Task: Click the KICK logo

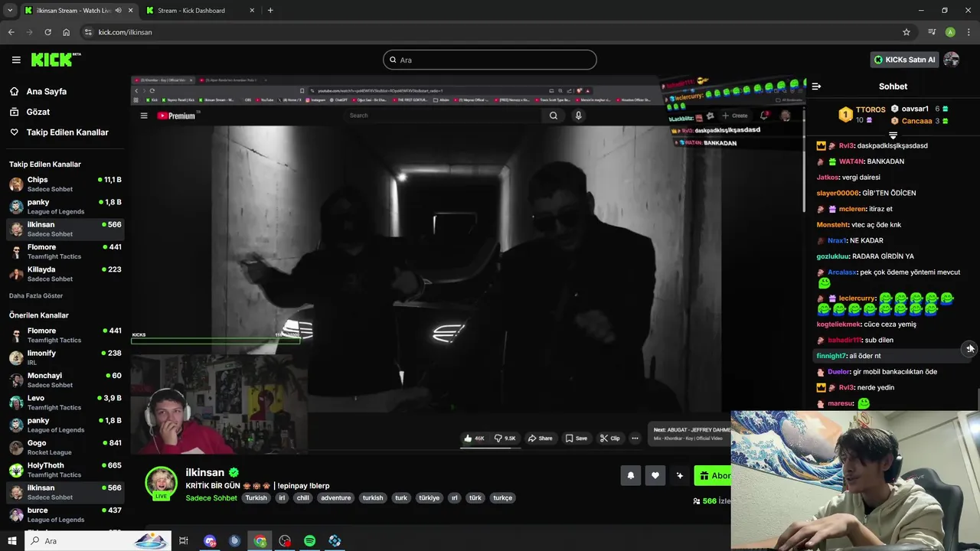Action: [55, 59]
